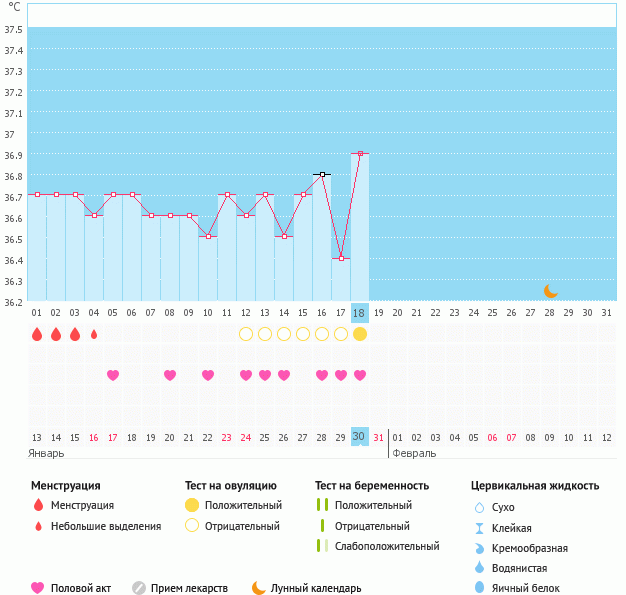This screenshot has height=595, width=626.
Task: Select the 36.9 temperature point on day 18
Action: click(360, 154)
